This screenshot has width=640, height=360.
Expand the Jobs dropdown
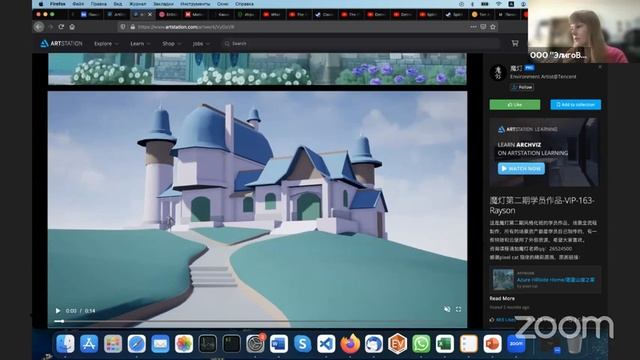coord(201,43)
